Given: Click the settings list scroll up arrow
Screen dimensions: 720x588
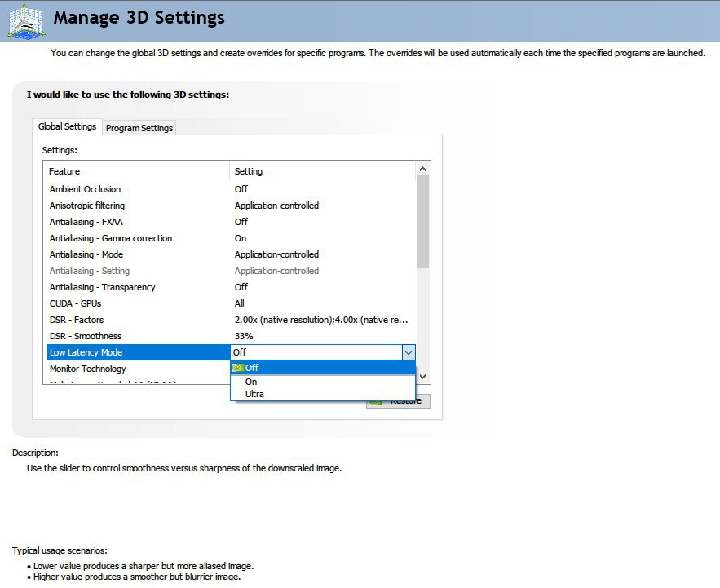Looking at the screenshot, I should pos(423,169).
